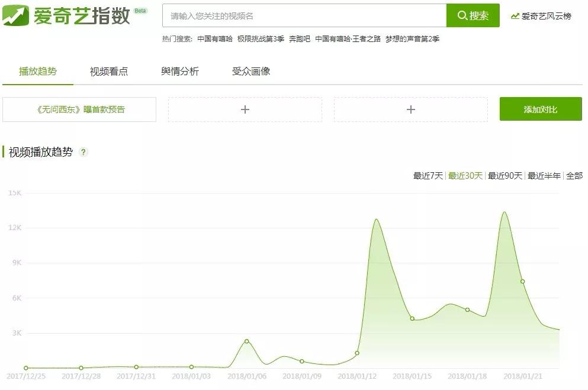The width and height of the screenshot is (588, 390).
Task: Select hot search 奔跑吧
Action: pos(300,39)
